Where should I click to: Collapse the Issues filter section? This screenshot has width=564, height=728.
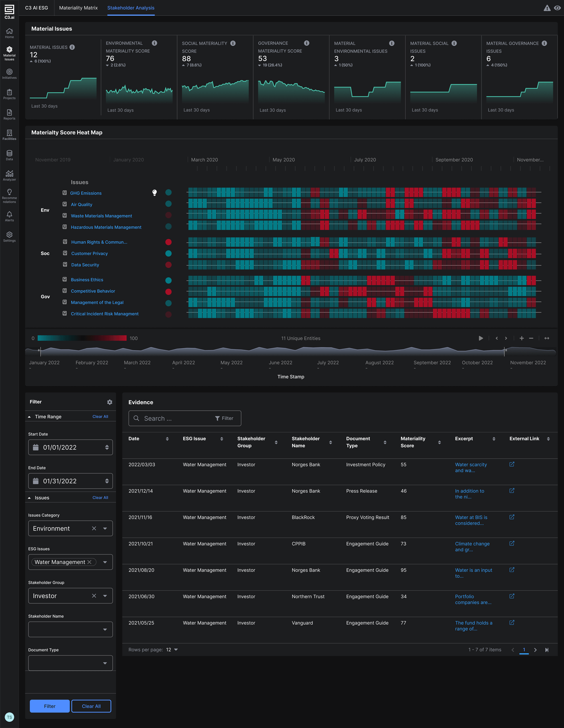(29, 498)
